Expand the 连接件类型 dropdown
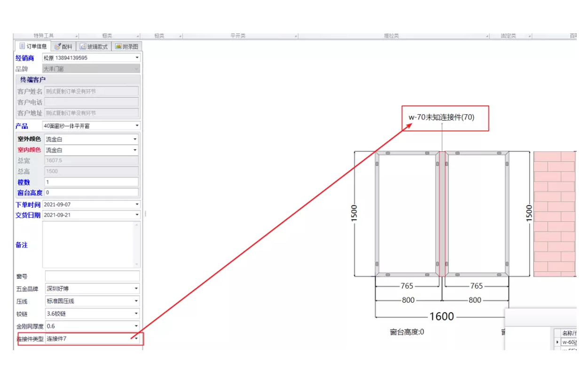Viewport: 588px width, 377px height. [136, 338]
